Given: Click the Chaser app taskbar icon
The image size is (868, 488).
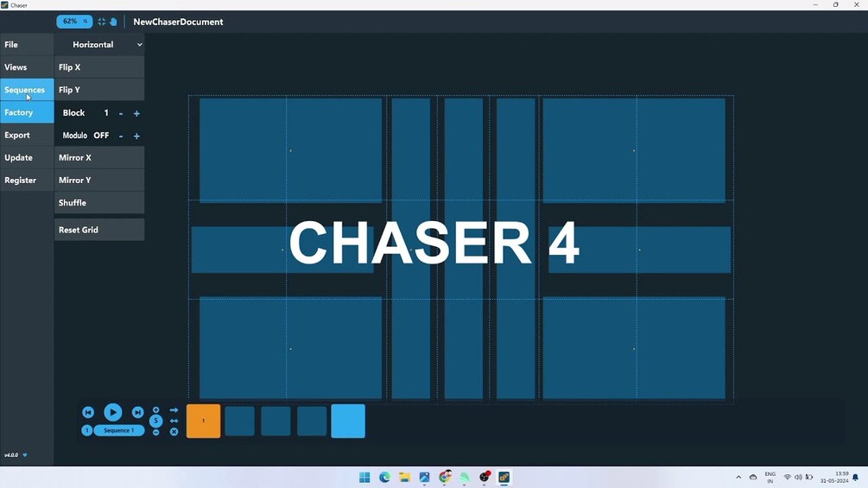Looking at the screenshot, I should pos(504,478).
